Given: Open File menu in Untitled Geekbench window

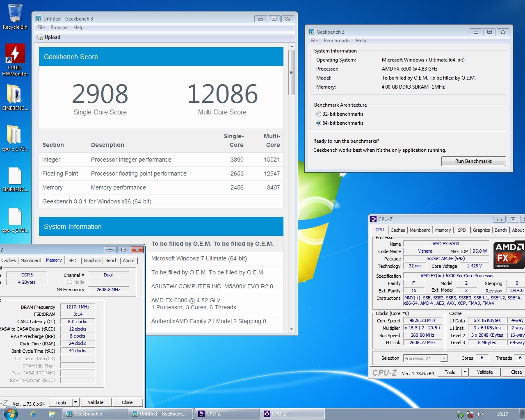Looking at the screenshot, I should tap(41, 27).
